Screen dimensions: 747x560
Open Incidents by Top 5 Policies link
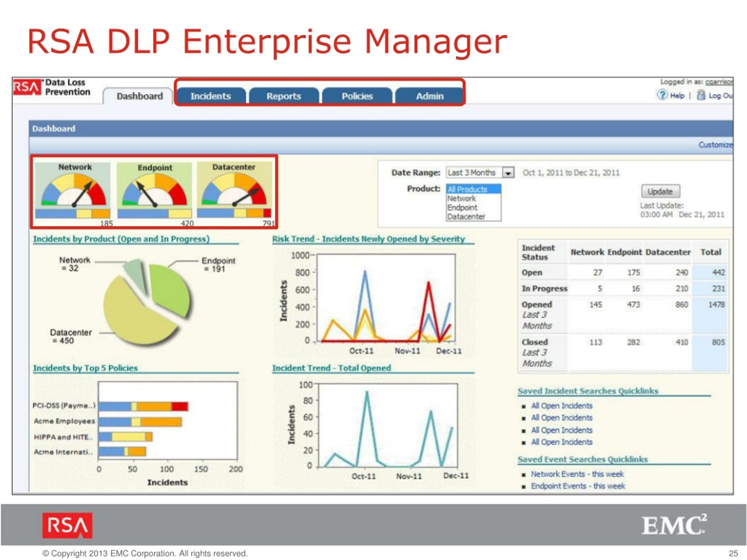pyautogui.click(x=85, y=368)
